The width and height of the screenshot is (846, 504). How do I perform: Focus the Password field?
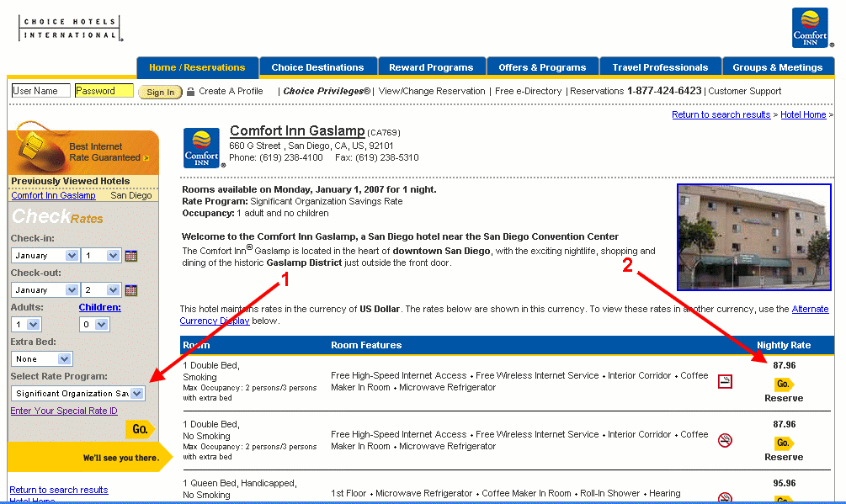coord(104,91)
